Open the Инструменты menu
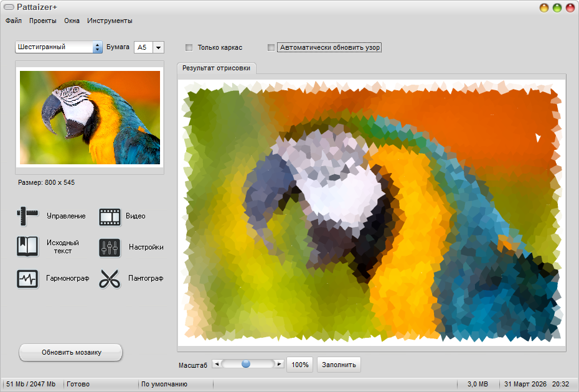 click(110, 21)
